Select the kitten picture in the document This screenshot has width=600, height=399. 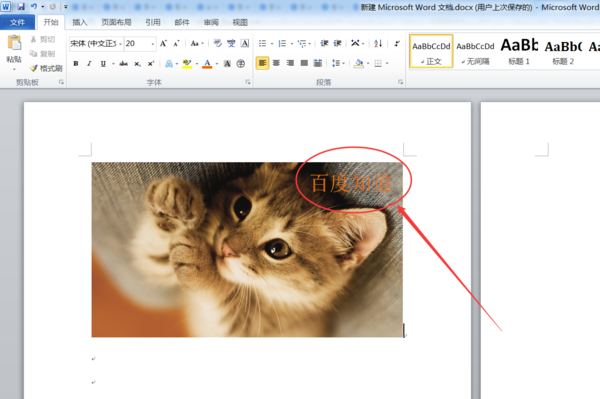[247, 249]
